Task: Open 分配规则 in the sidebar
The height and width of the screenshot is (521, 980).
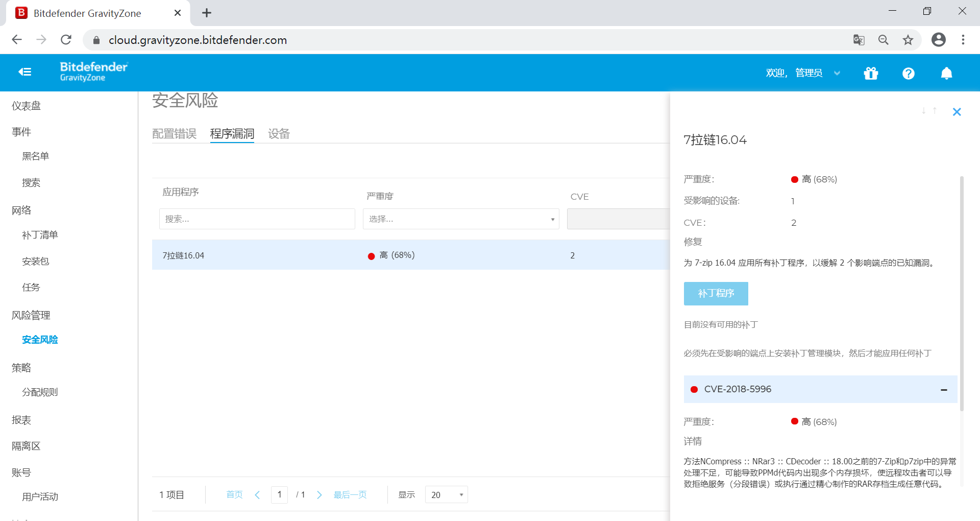Action: [x=40, y=392]
